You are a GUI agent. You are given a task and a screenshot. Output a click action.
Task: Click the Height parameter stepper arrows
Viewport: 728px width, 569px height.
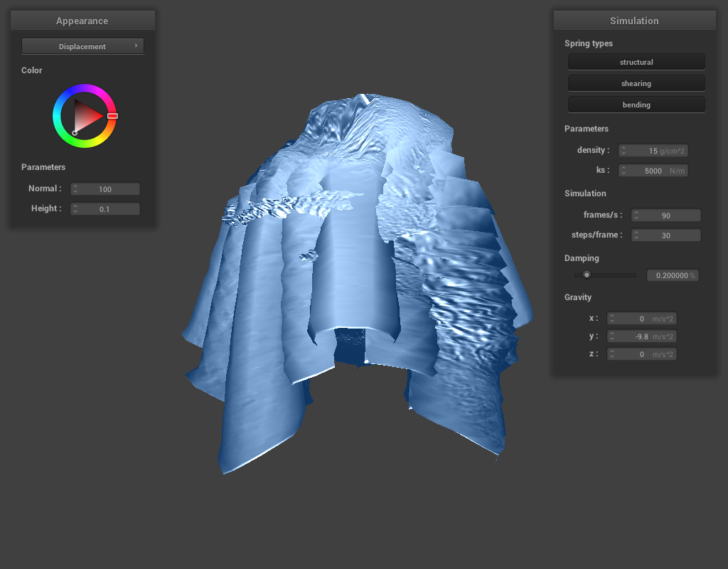[x=75, y=209]
